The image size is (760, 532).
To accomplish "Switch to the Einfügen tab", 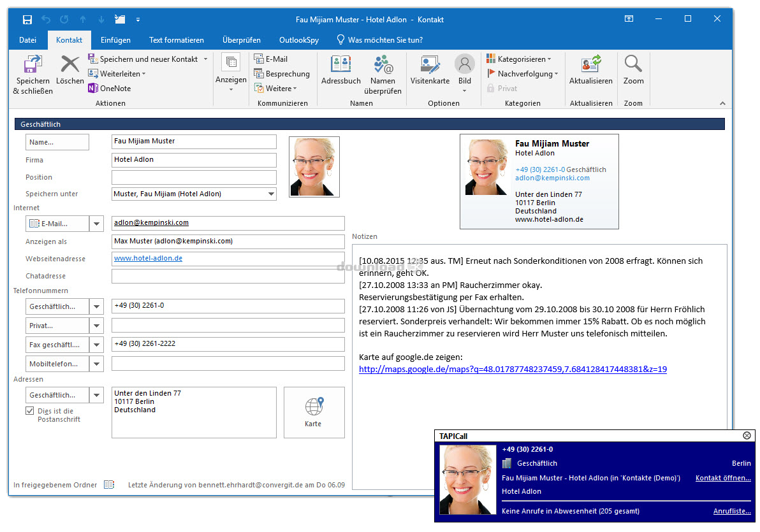I will [x=115, y=40].
